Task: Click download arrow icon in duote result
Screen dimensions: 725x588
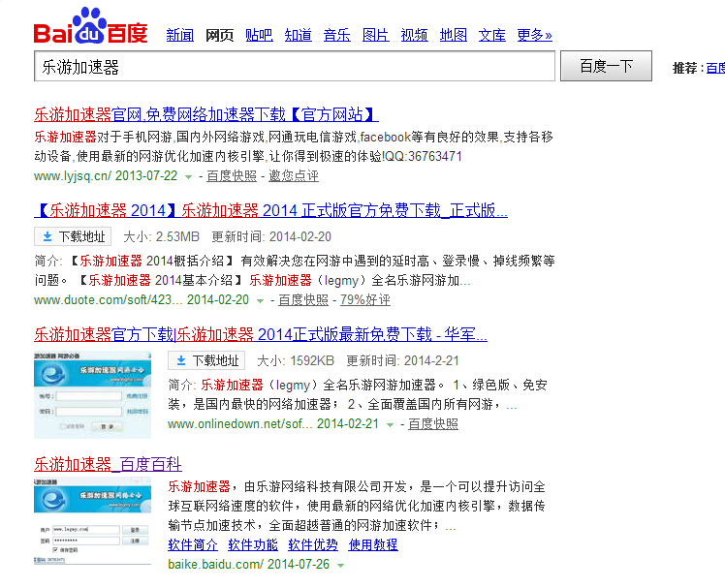Action: [x=47, y=236]
